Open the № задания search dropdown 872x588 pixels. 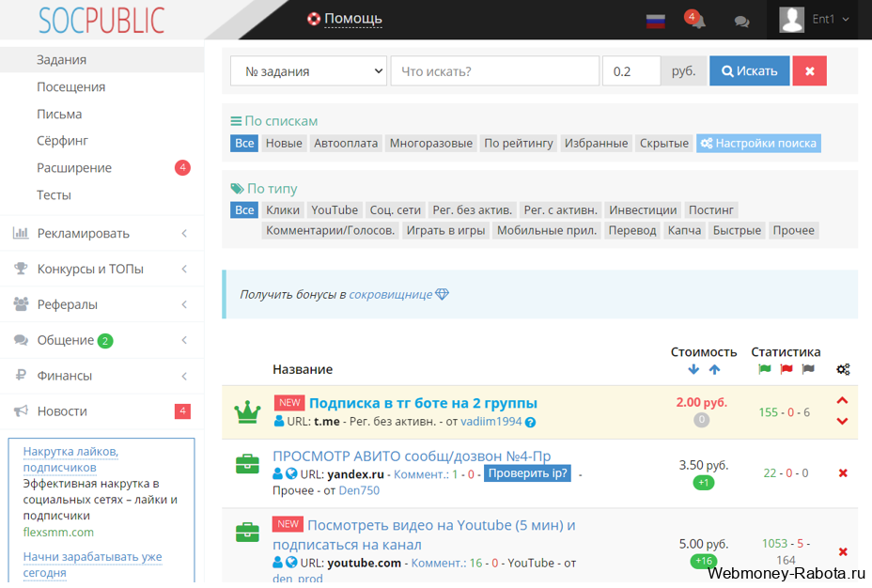tap(308, 71)
